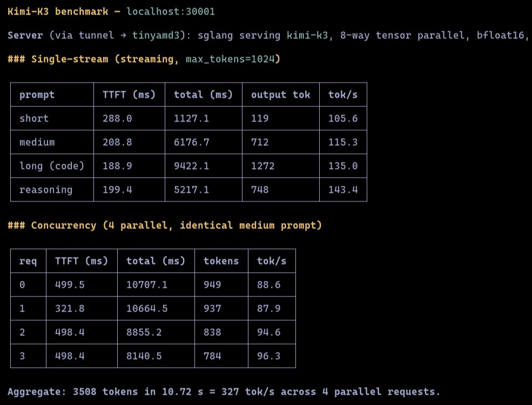Click the tokens value 949
The width and height of the screenshot is (532, 405).
(x=212, y=285)
